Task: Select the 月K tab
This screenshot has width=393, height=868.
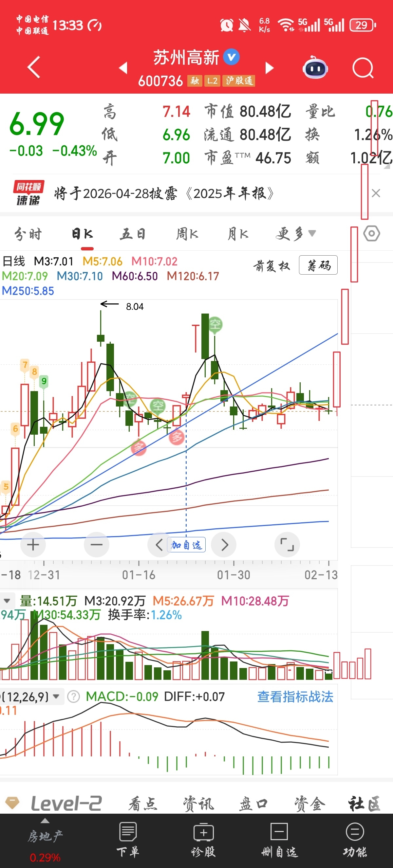Action: (238, 233)
